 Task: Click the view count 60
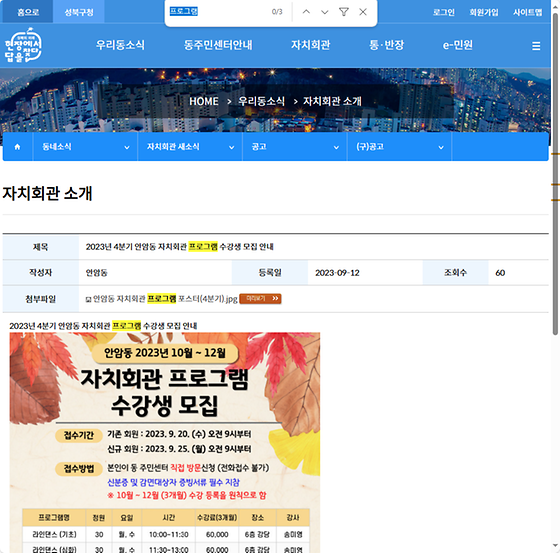[x=500, y=273]
